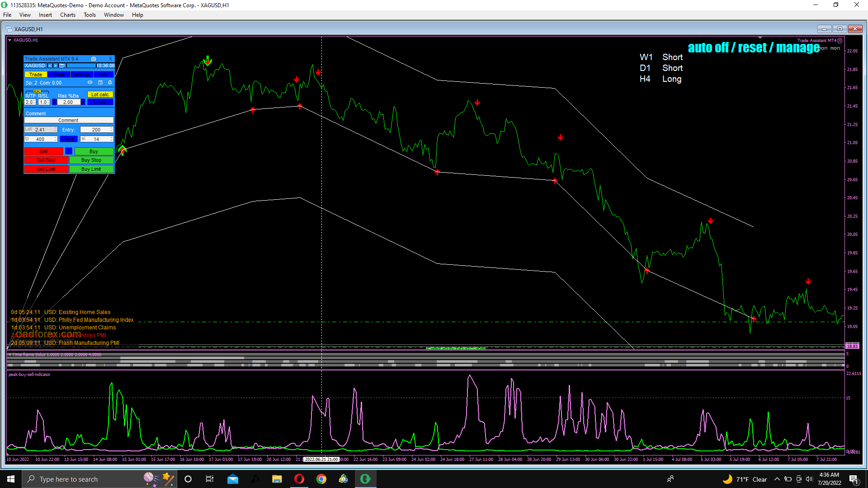The width and height of the screenshot is (868, 488).
Task: Go to previous symbol with left arrow
Action: point(50,66)
